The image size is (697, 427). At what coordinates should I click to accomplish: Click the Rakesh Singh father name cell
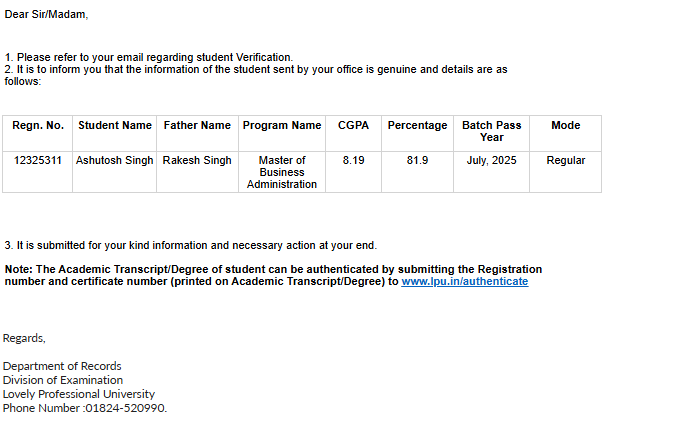(x=197, y=160)
